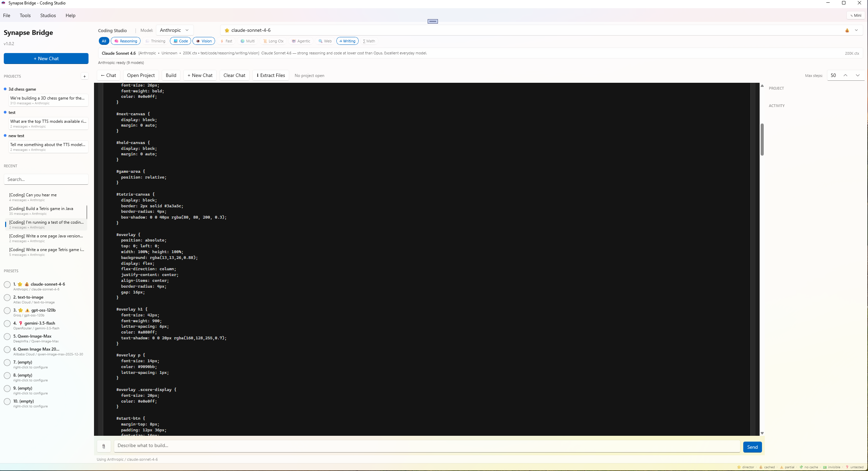Toggle the Thinking filter chip
Image resolution: width=868 pixels, height=471 pixels.
click(155, 41)
